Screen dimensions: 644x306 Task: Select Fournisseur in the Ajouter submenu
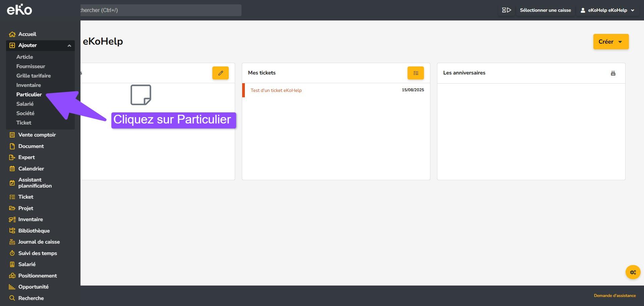[x=31, y=66]
